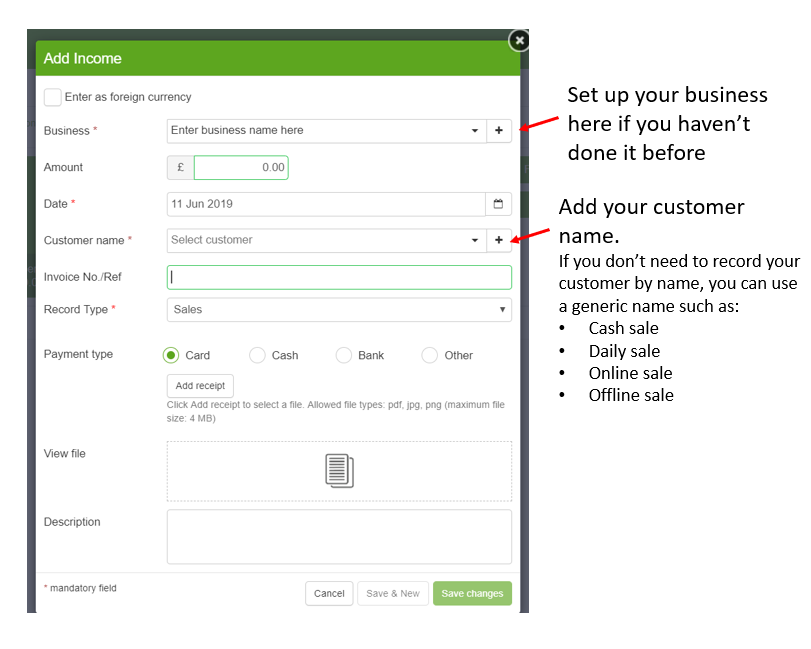The image size is (811, 649).
Task: Open the calendar date picker icon
Action: [x=498, y=204]
